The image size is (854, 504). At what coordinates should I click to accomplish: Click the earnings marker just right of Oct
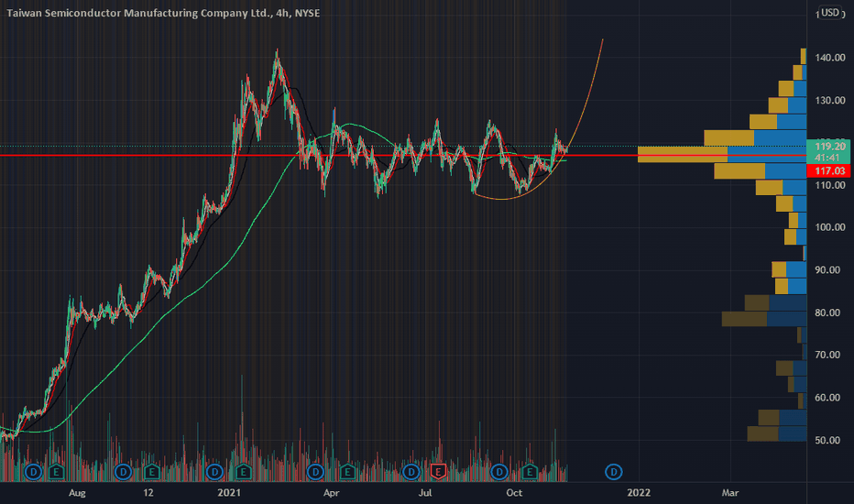coord(529,472)
